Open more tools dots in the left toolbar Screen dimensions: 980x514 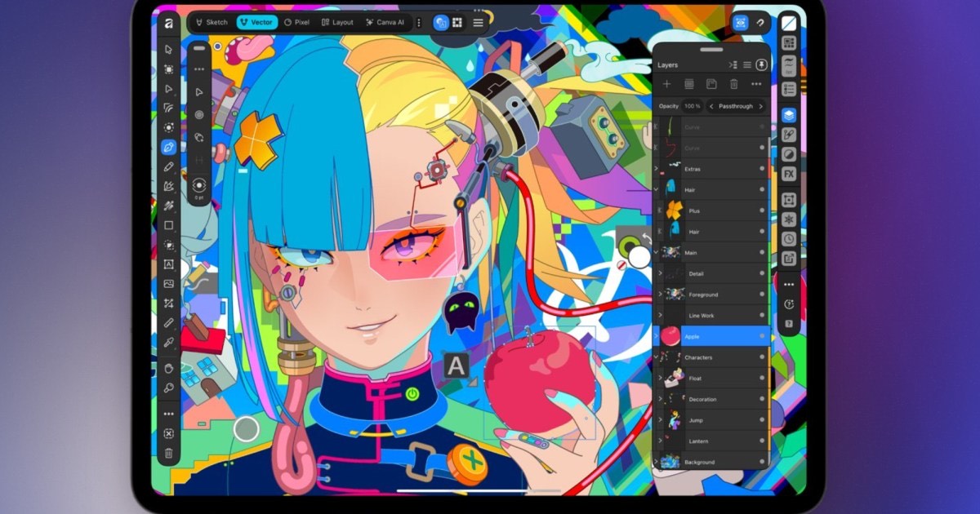tap(169, 414)
